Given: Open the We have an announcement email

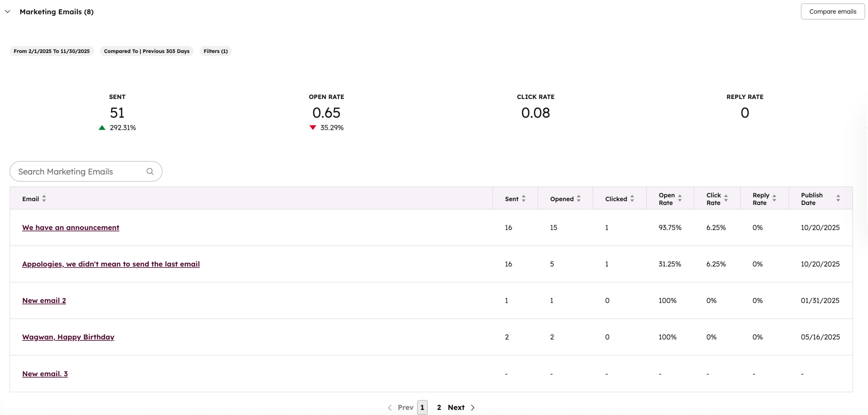Looking at the screenshot, I should (70, 228).
